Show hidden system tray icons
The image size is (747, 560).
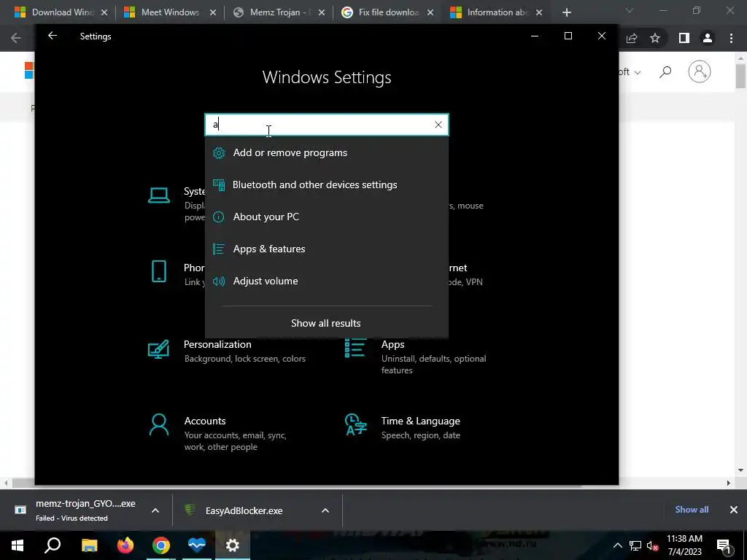tap(617, 545)
